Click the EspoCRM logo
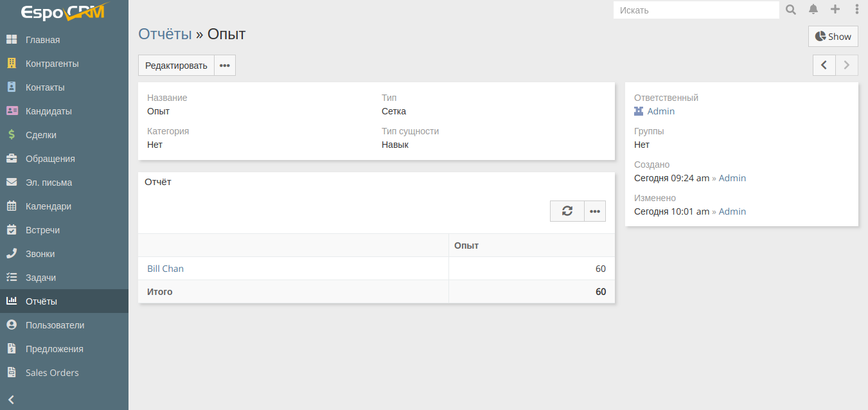Screen dimensions: 868x410 click(x=62, y=12)
